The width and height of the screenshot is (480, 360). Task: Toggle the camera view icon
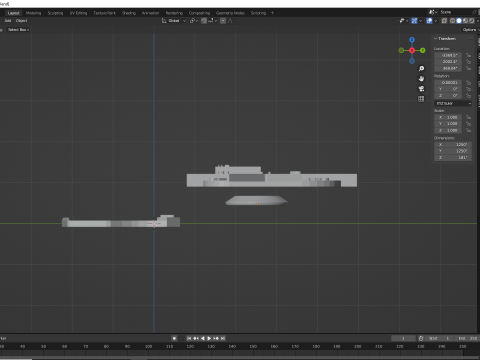tap(421, 89)
